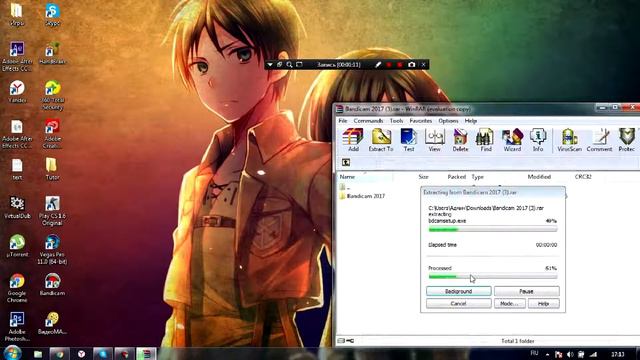This screenshot has height=360, width=640.
Task: Sort by the CRC32 column header
Action: point(583,177)
